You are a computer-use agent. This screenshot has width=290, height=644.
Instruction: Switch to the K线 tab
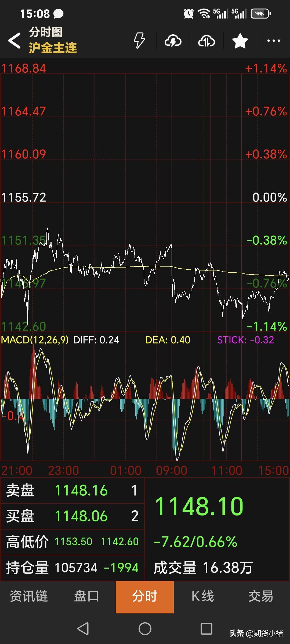point(203,596)
